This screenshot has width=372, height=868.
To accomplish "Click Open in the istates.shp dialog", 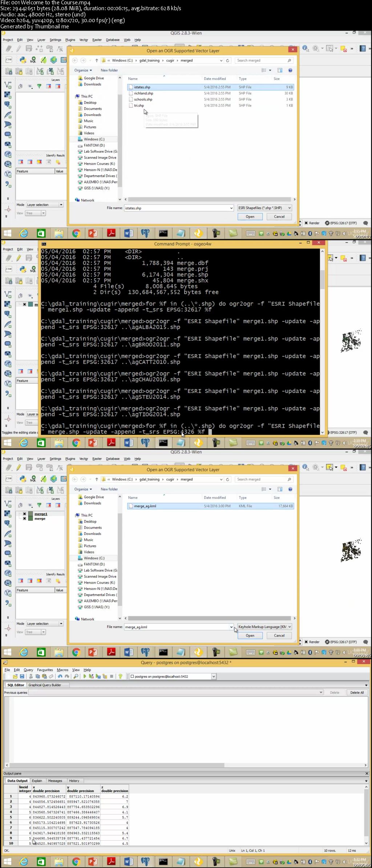I will [250, 217].
